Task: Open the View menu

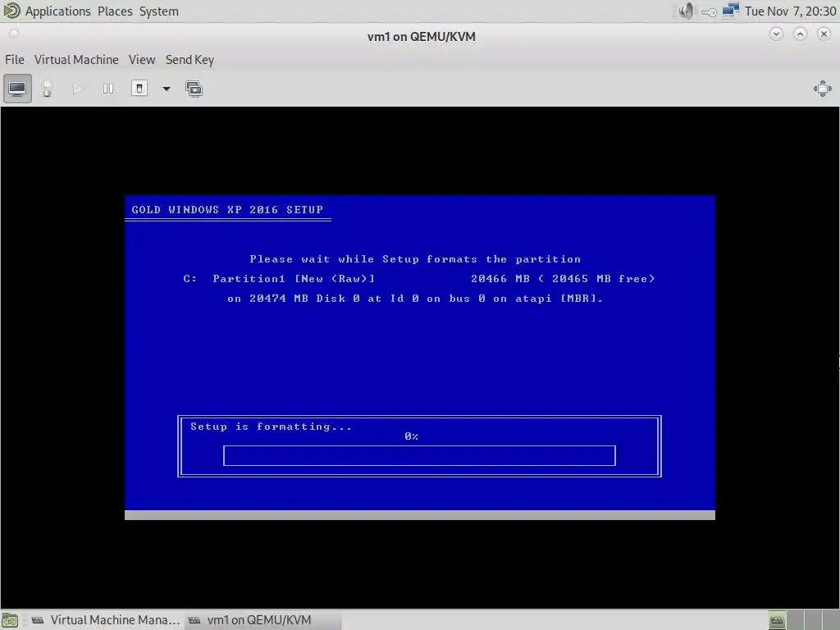Action: pos(141,59)
